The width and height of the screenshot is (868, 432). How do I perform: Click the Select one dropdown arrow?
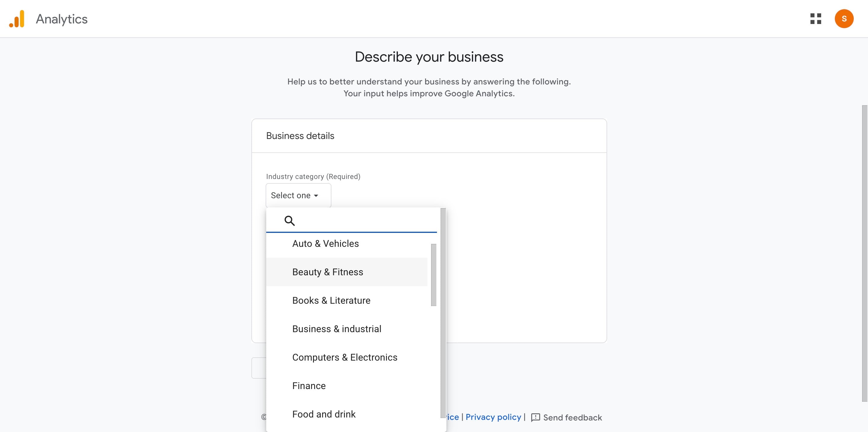(316, 196)
